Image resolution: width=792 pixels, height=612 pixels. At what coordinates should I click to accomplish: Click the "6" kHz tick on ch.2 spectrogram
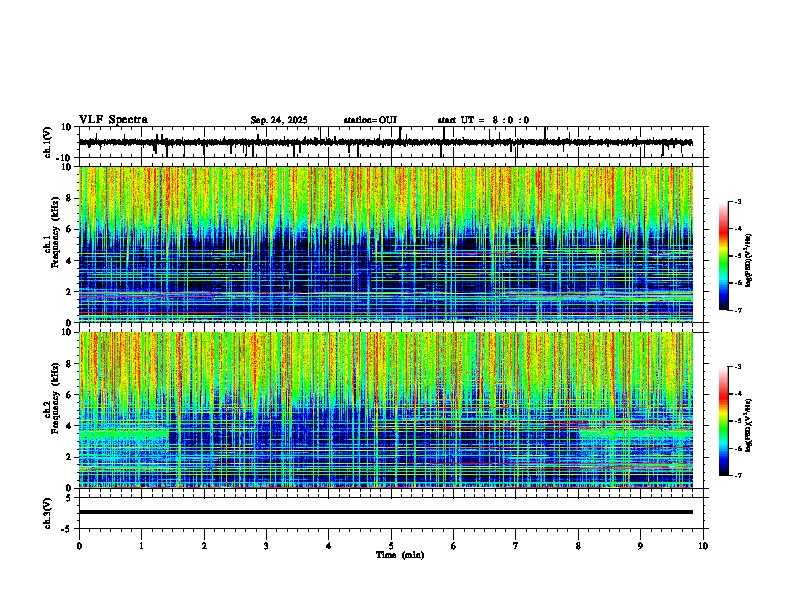pos(69,395)
